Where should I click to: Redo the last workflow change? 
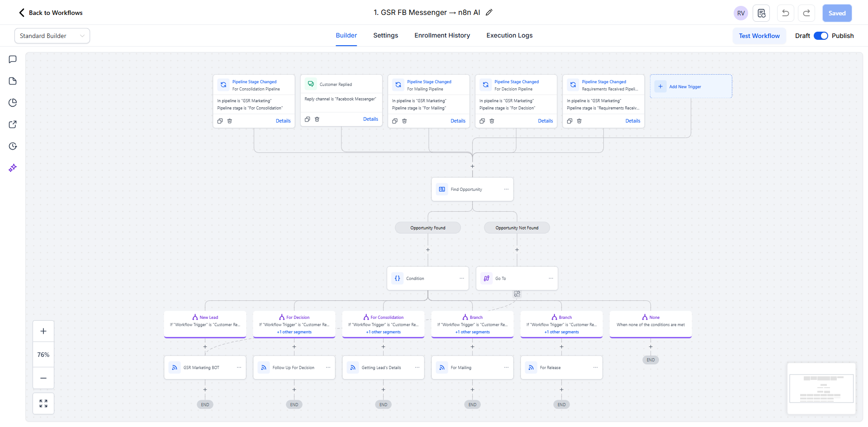pyautogui.click(x=806, y=13)
